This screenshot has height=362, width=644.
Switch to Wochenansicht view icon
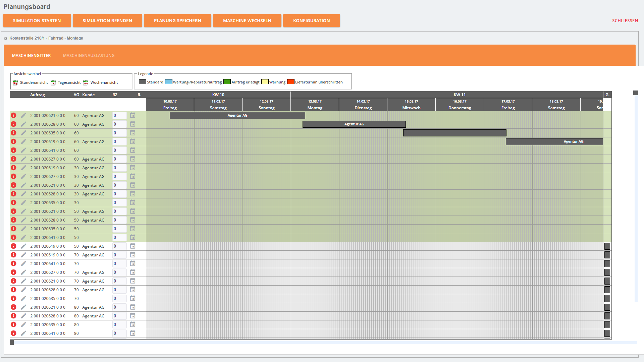[86, 82]
